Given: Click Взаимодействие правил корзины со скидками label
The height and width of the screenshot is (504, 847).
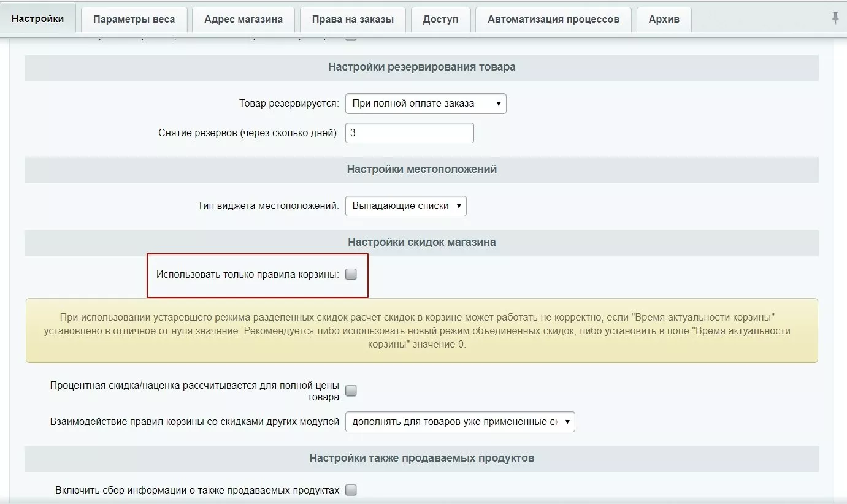Looking at the screenshot, I should coord(194,422).
